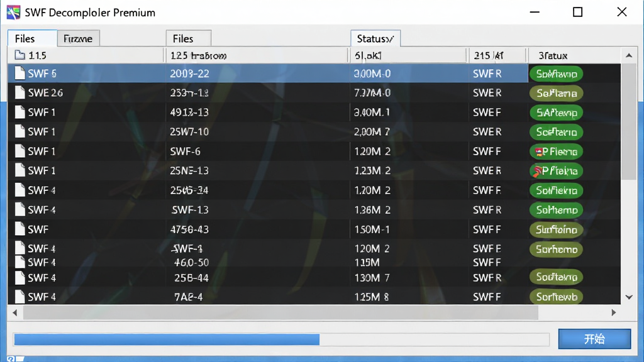Click the vertical scrollbar thumb
Screen dimensions: 644x362
pos(628,121)
